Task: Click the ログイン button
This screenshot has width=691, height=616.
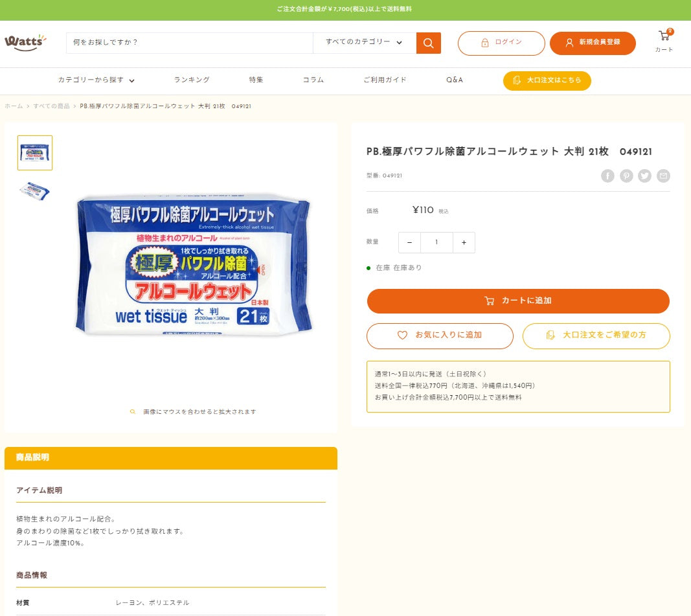Action: pos(501,43)
